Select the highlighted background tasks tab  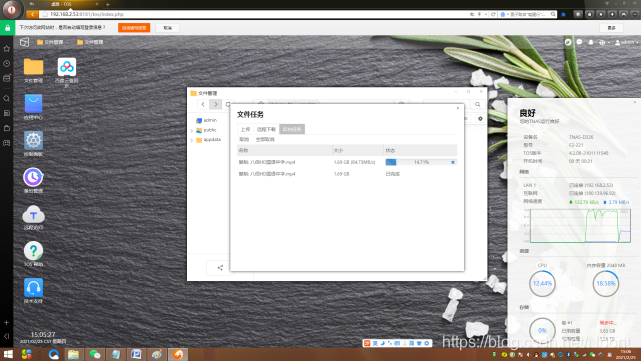tap(292, 129)
